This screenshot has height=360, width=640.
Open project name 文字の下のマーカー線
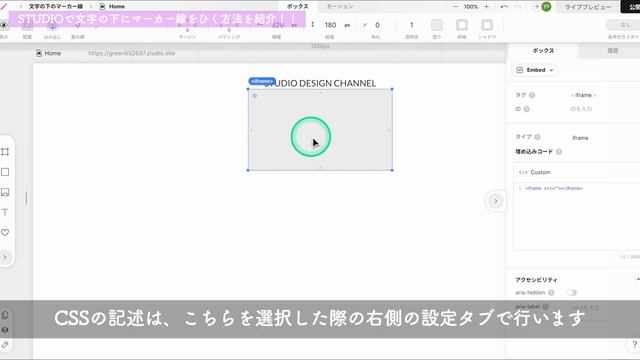click(x=56, y=7)
